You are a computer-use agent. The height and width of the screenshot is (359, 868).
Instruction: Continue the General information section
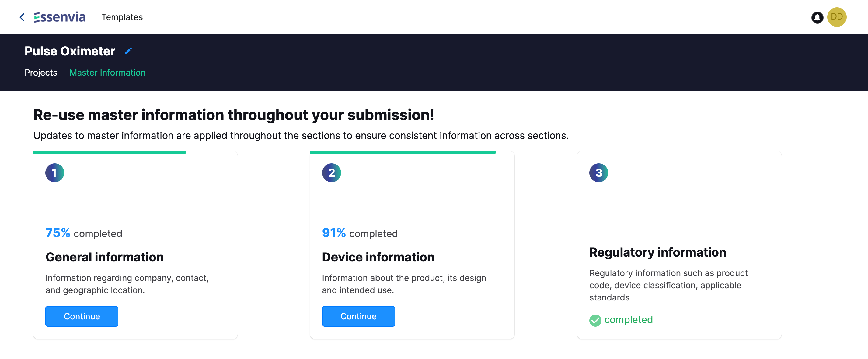(x=82, y=316)
